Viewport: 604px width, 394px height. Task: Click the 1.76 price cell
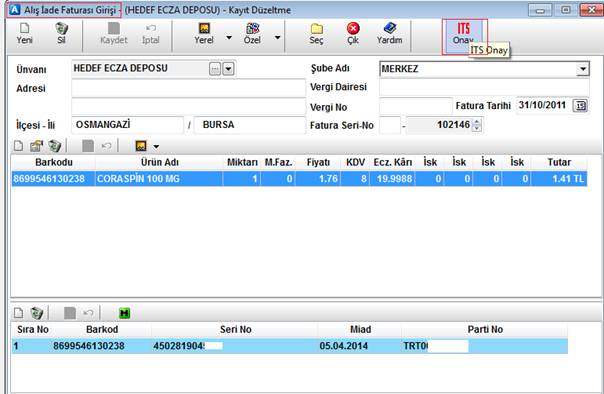coord(318,179)
